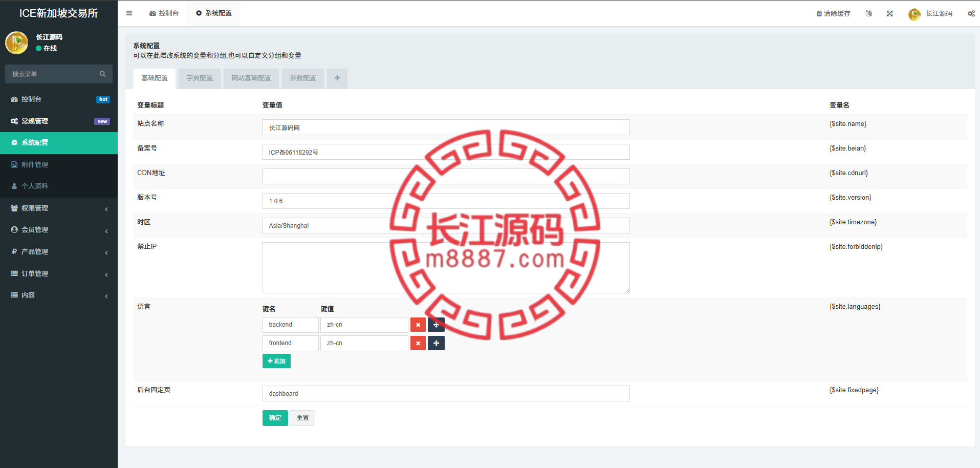The image size is (980, 468).
Task: Click the {$site.fixedpage} variable name
Action: [x=854, y=390]
